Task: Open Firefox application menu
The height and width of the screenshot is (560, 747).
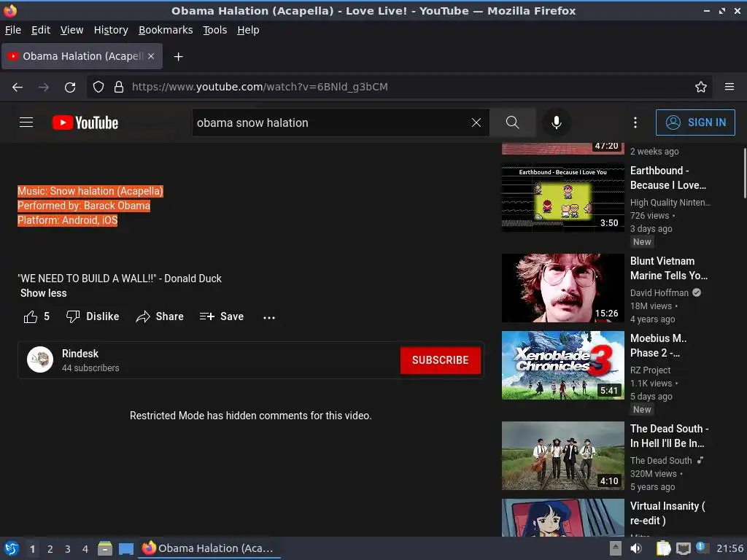Action: pyautogui.click(x=729, y=87)
